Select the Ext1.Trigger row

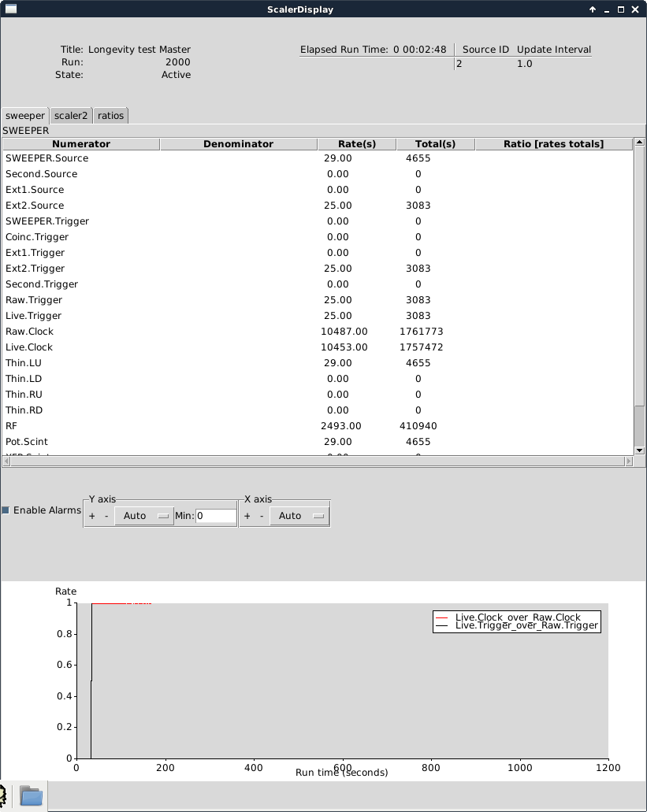point(318,253)
